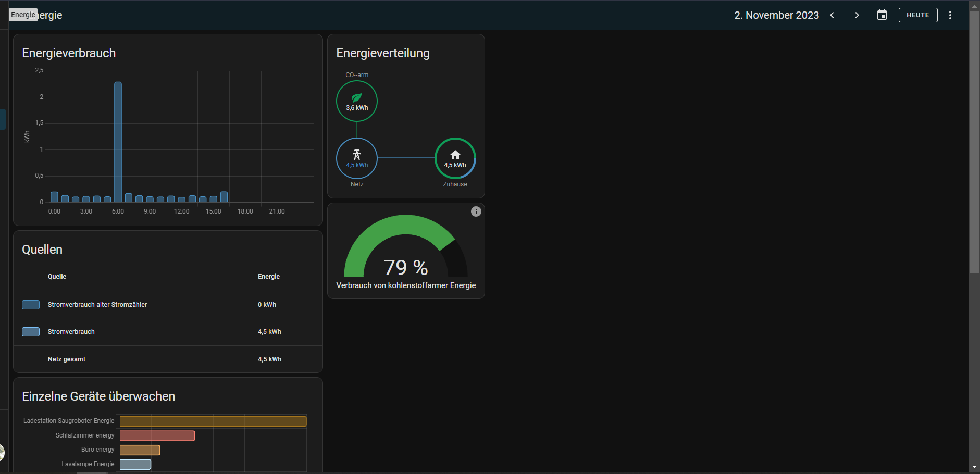
Task: Click the Stromverbrauch color swatch
Action: pyautogui.click(x=31, y=332)
